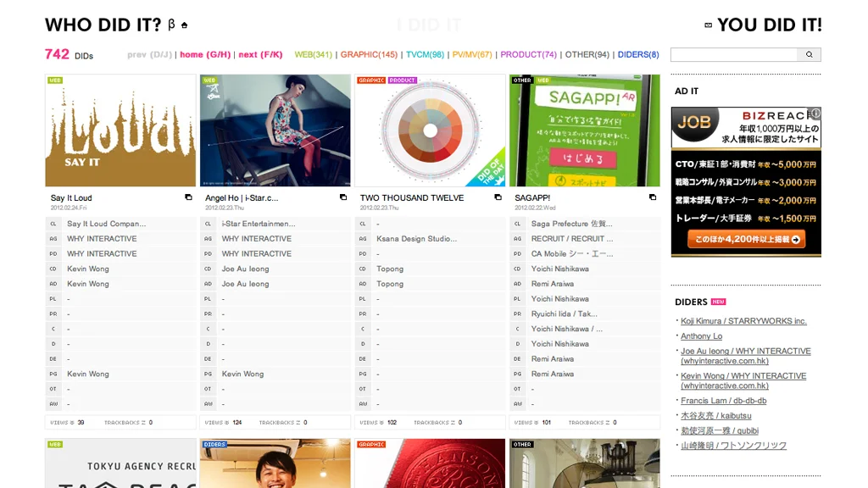868x488 pixels.
Task: Click the home icon beside WHO DID IT?
Action: (x=184, y=25)
